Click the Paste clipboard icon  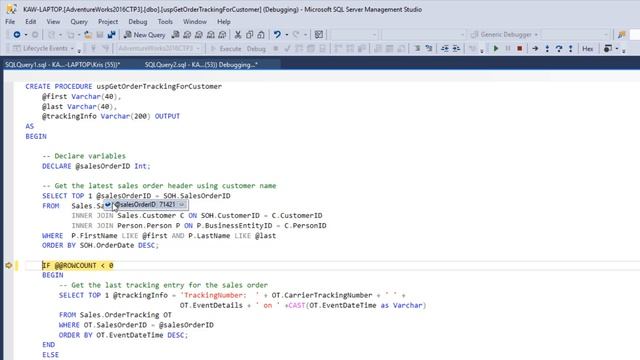(x=261, y=35)
